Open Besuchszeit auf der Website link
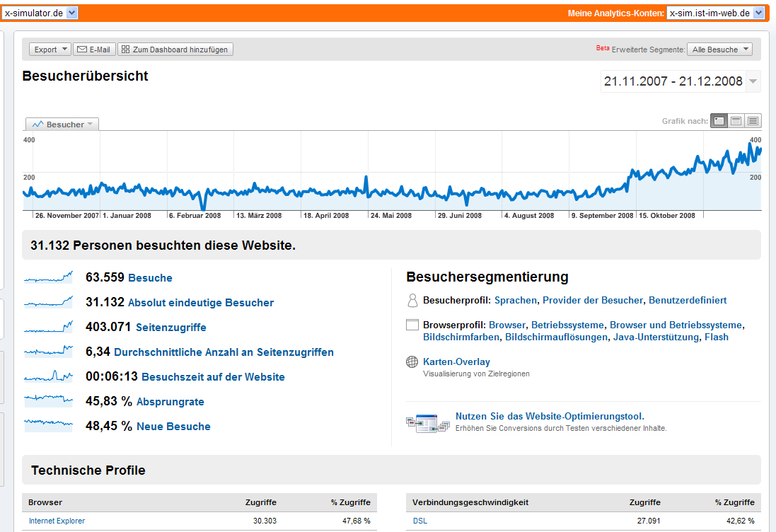776x532 pixels. [213, 377]
